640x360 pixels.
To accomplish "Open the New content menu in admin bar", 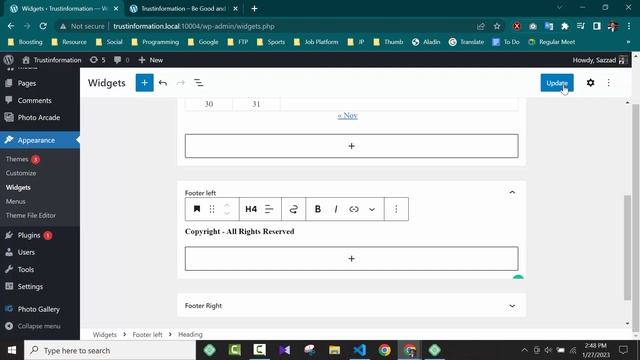I will [x=151, y=60].
